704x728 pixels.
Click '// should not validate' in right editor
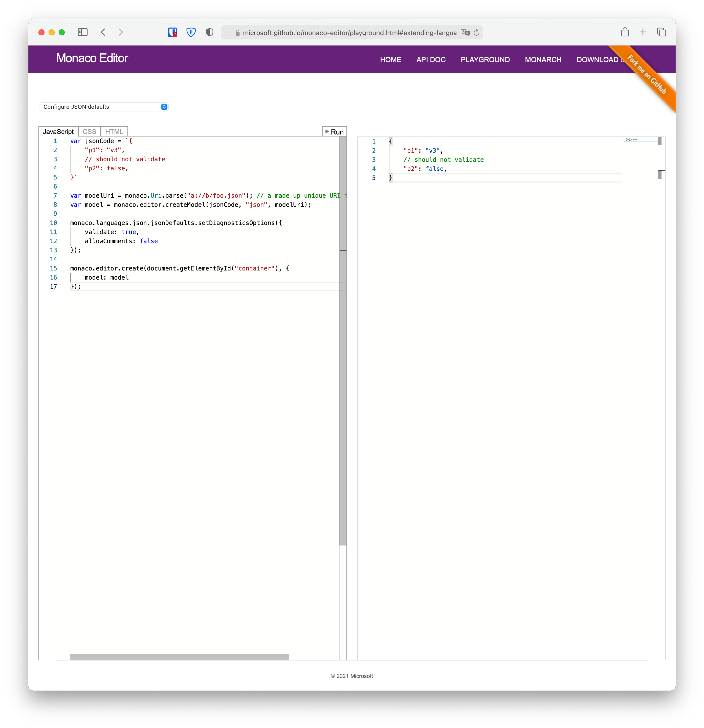[x=444, y=160]
